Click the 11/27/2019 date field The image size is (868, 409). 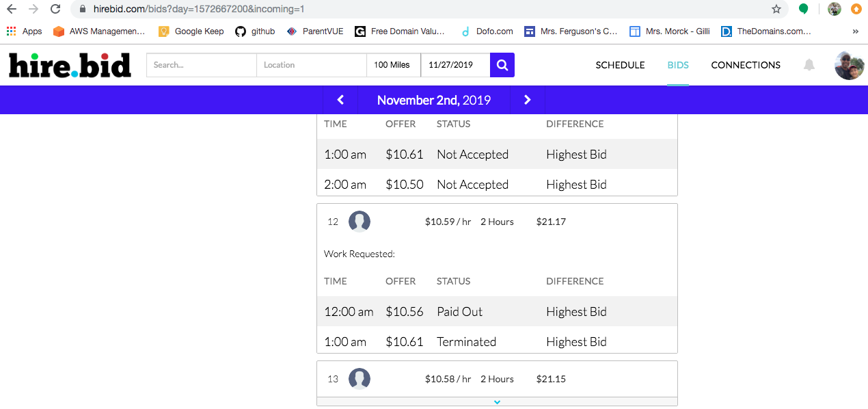(x=455, y=65)
